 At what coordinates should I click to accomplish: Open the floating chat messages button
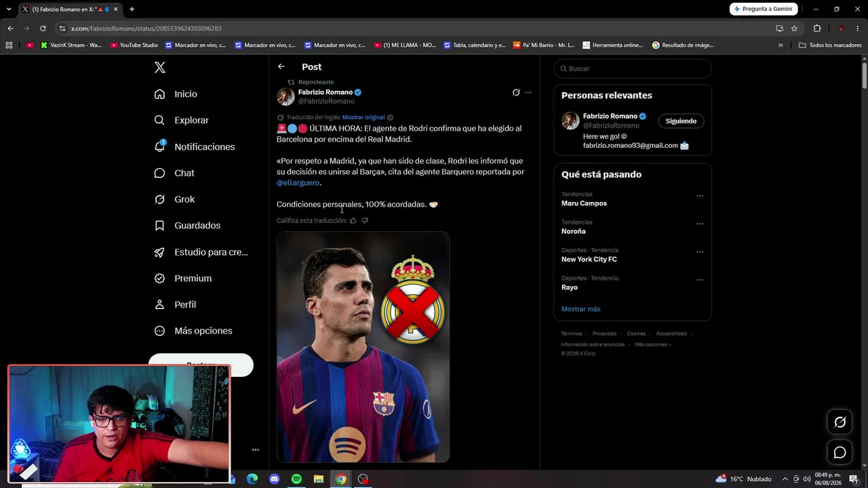tap(840, 452)
